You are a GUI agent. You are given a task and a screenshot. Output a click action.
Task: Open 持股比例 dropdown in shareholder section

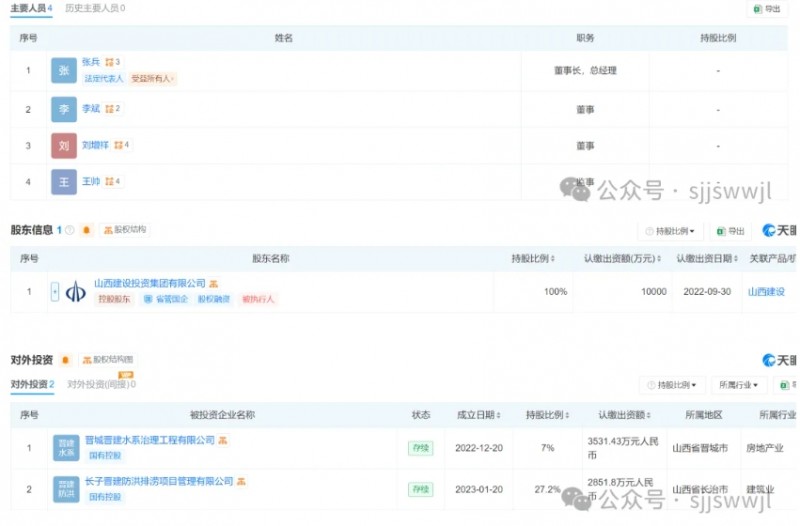[672, 231]
